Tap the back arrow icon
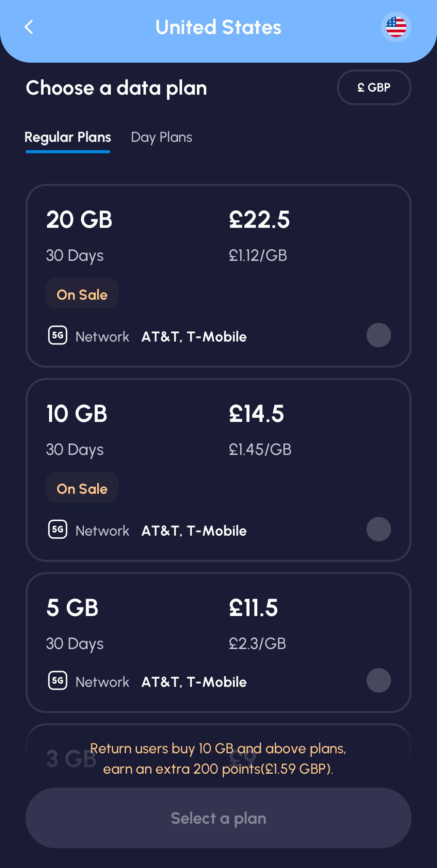Screen dimensions: 437x868 point(29,27)
